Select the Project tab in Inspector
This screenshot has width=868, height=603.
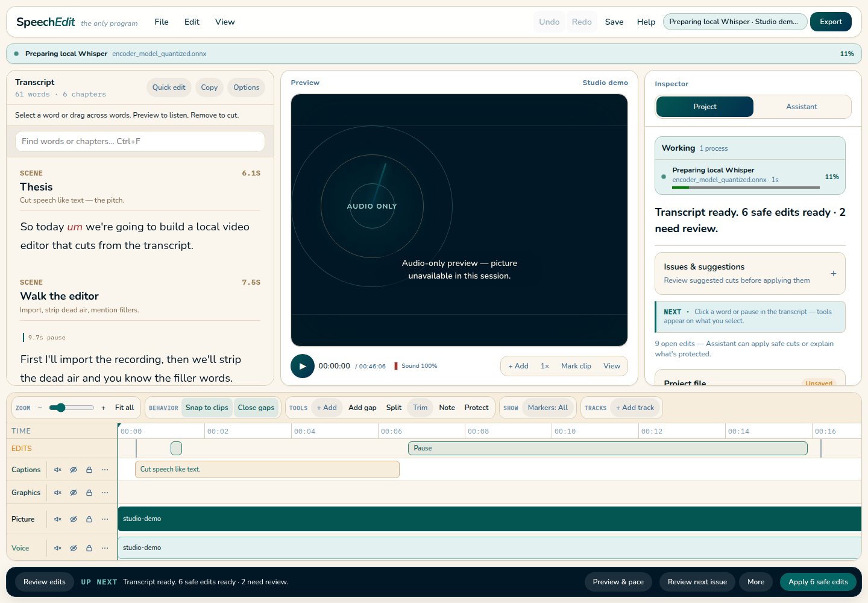click(x=705, y=107)
